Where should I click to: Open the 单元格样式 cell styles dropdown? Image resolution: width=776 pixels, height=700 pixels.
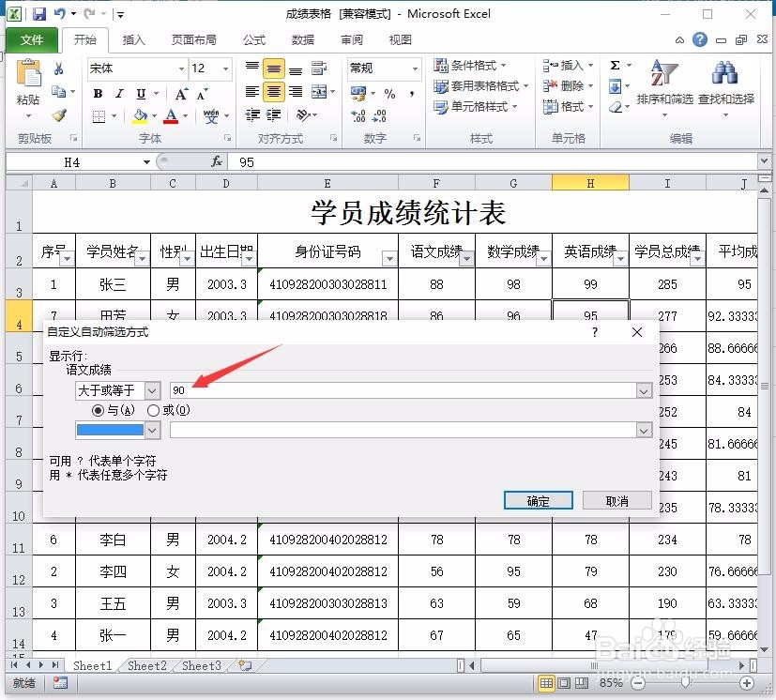pyautogui.click(x=475, y=106)
